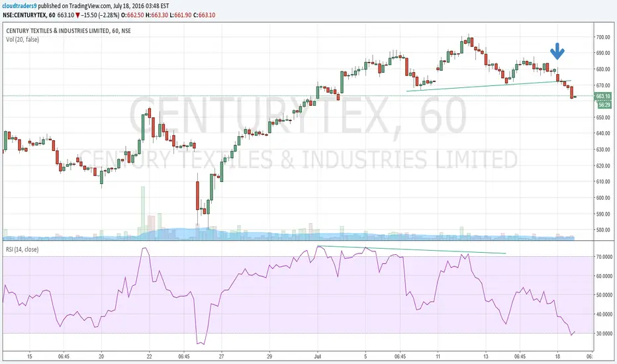
Task: Click the 670.00 price axis label
Action: 602,85
